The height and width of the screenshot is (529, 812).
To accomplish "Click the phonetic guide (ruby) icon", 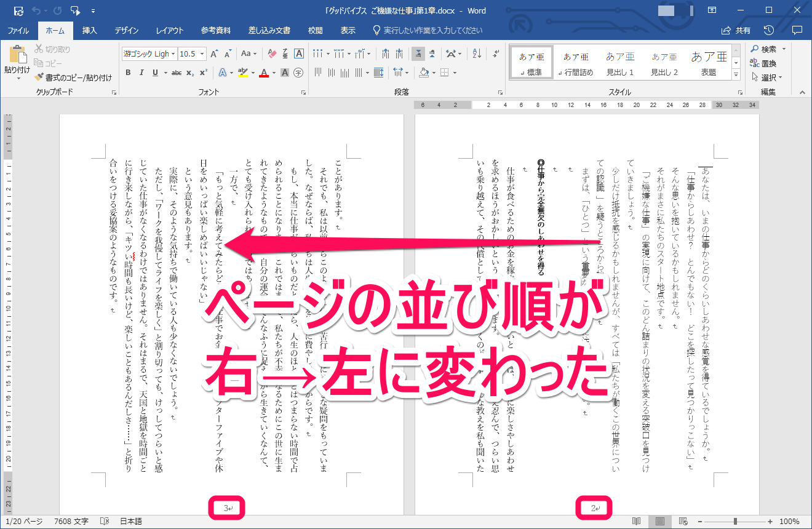I will click(x=286, y=54).
